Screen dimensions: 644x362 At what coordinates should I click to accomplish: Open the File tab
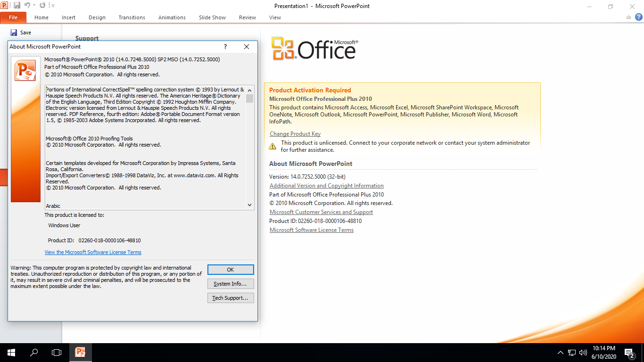click(x=13, y=17)
